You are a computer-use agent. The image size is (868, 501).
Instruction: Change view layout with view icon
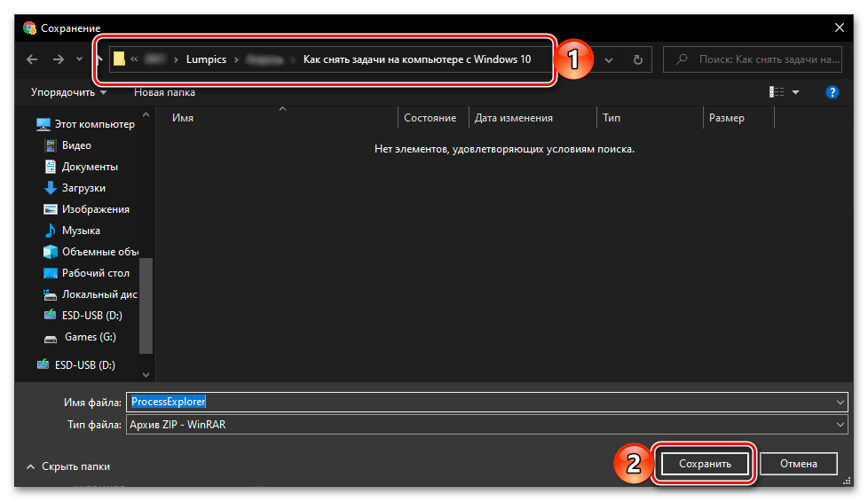pyautogui.click(x=777, y=92)
